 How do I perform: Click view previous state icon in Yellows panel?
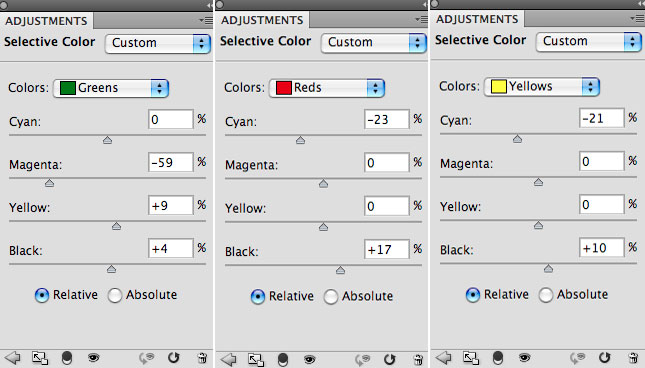pyautogui.click(x=578, y=358)
